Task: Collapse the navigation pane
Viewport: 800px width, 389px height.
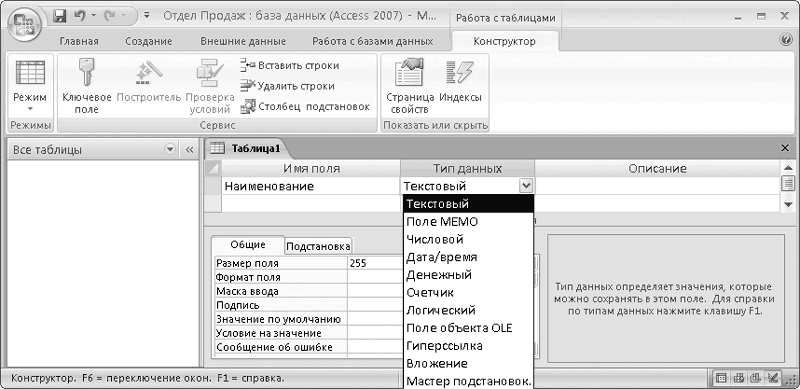Action: (x=189, y=150)
